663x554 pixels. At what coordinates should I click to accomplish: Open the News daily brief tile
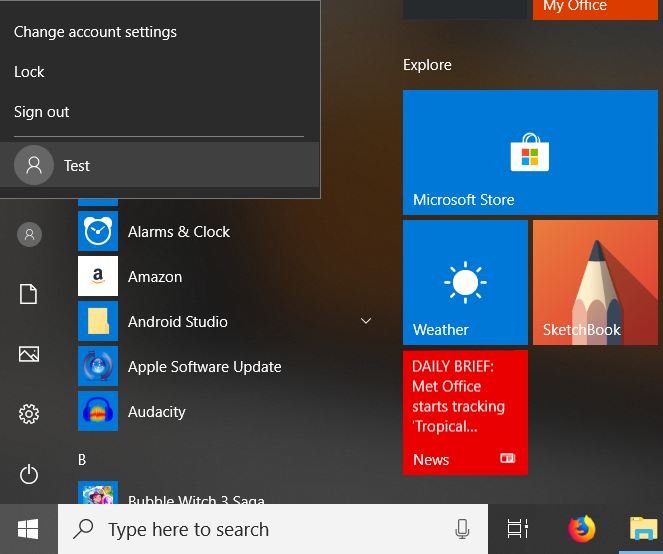click(465, 412)
